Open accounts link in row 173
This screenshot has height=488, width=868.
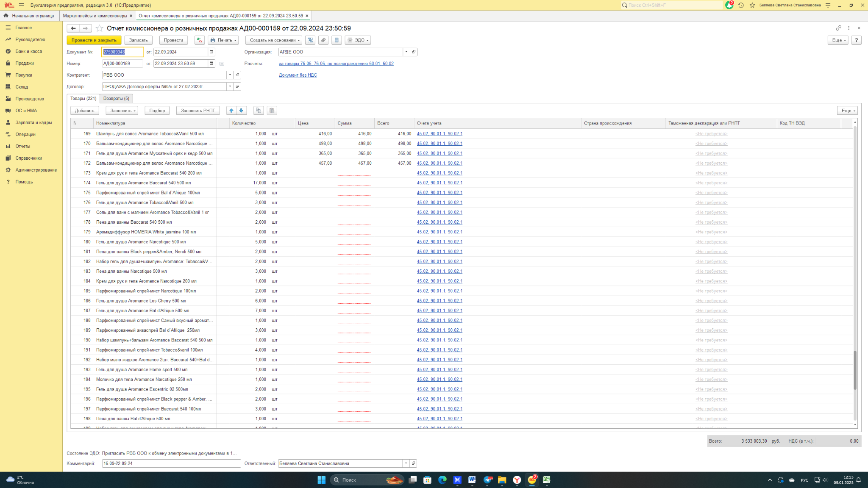click(x=440, y=173)
